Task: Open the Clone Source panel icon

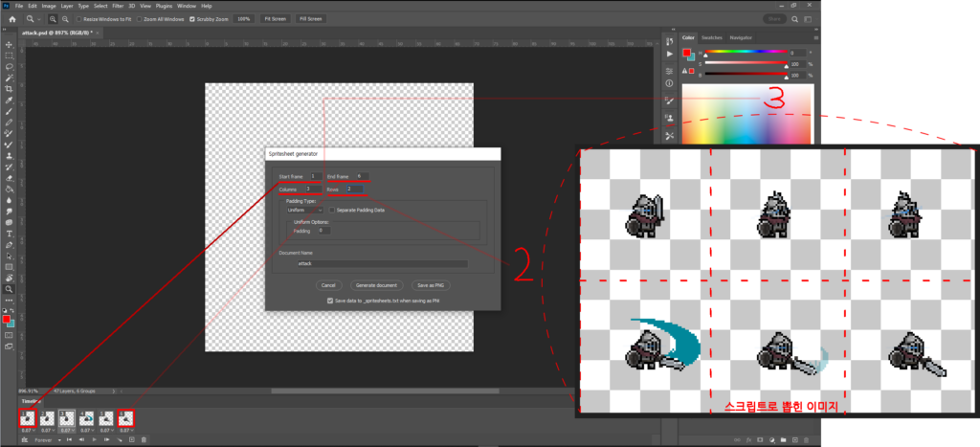Action: [669, 118]
